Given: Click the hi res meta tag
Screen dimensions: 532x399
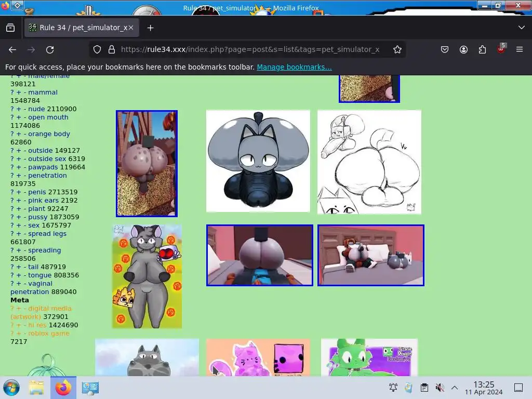Looking at the screenshot, I should [37, 325].
